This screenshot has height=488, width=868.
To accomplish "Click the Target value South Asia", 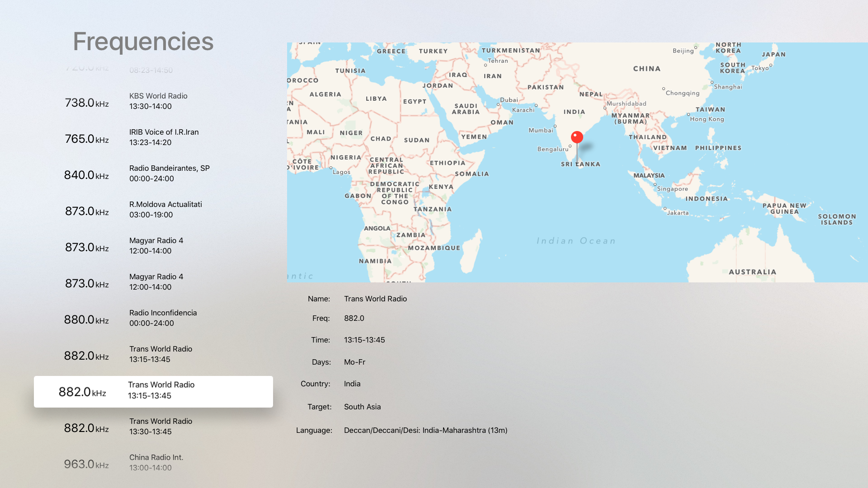I will click(x=362, y=407).
